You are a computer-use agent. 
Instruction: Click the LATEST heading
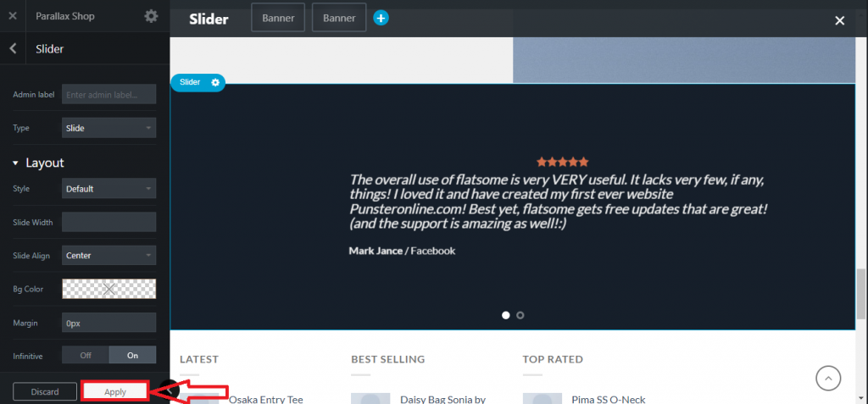coord(199,359)
